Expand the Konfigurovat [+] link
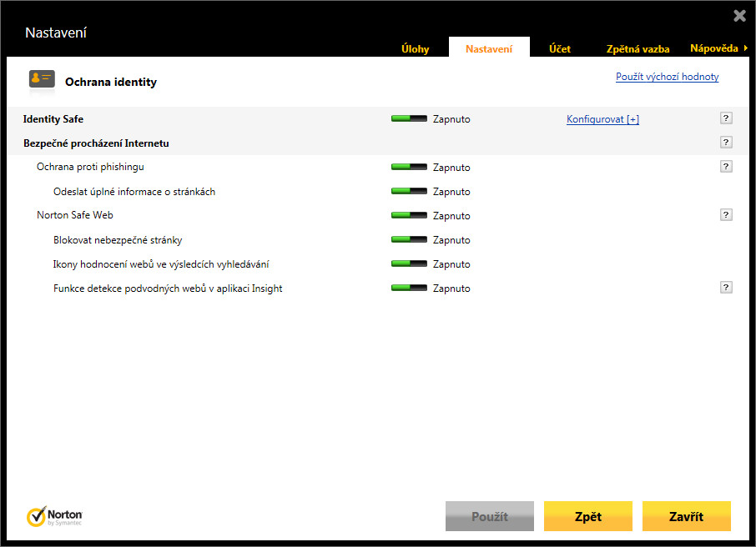 602,119
